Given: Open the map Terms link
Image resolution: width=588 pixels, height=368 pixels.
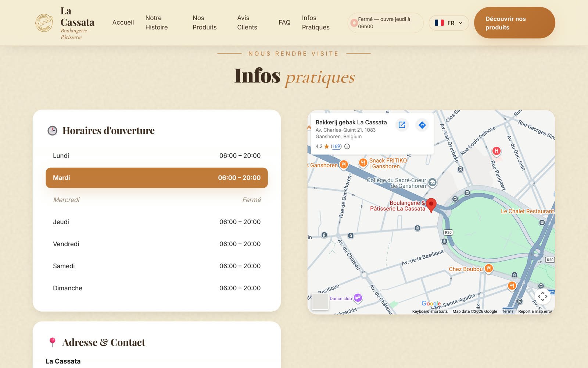Looking at the screenshot, I should (x=508, y=311).
